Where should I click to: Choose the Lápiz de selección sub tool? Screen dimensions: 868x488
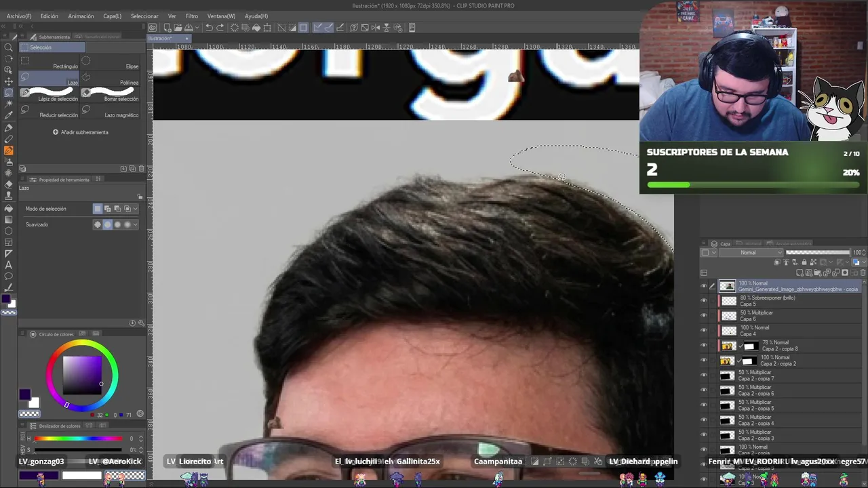pyautogui.click(x=50, y=95)
